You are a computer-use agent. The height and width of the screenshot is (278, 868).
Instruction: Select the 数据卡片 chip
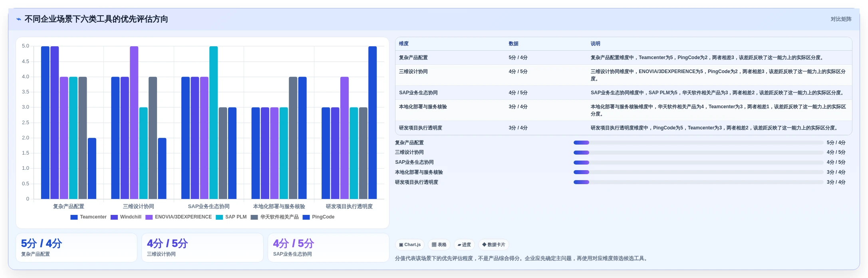click(x=494, y=244)
